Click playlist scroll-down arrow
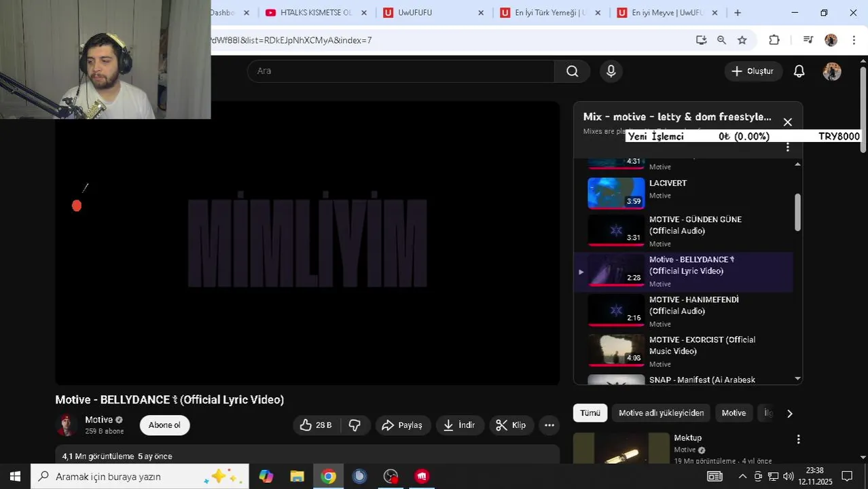The image size is (868, 489). click(x=797, y=378)
